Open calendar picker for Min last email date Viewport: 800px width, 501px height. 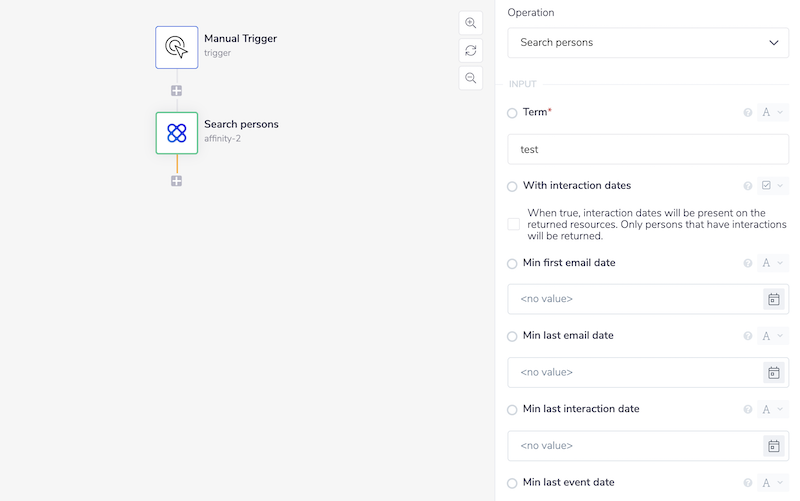point(773,372)
